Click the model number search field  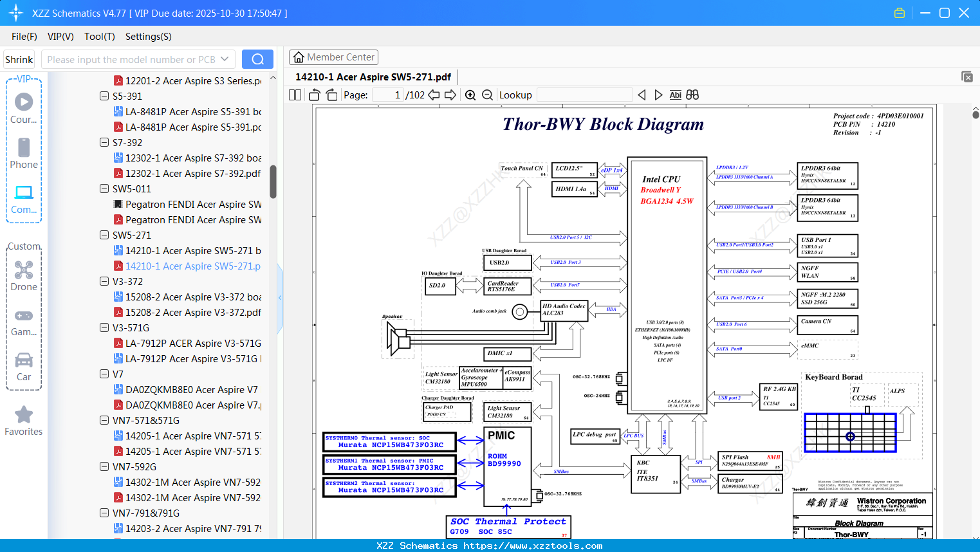pyautogui.click(x=131, y=59)
